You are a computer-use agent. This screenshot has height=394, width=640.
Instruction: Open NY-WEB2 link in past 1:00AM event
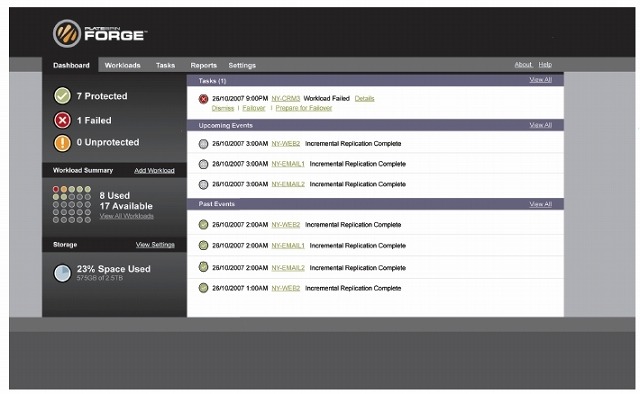[286, 288]
